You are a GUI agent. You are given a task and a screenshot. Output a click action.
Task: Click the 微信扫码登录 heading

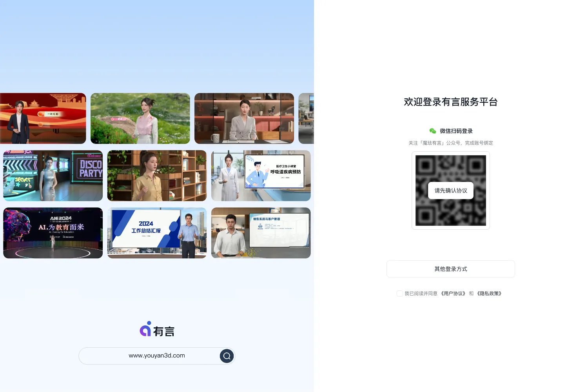[456, 131]
